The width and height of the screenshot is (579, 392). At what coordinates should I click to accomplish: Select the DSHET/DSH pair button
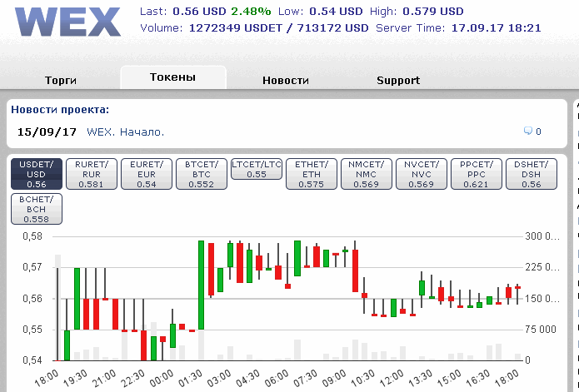(532, 174)
